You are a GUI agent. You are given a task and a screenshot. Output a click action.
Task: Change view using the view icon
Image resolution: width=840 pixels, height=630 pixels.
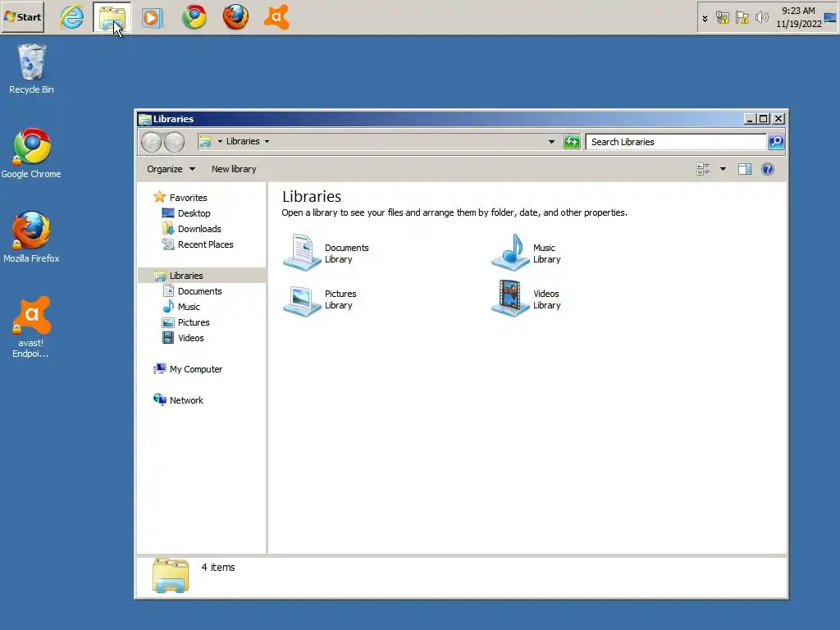tap(703, 169)
